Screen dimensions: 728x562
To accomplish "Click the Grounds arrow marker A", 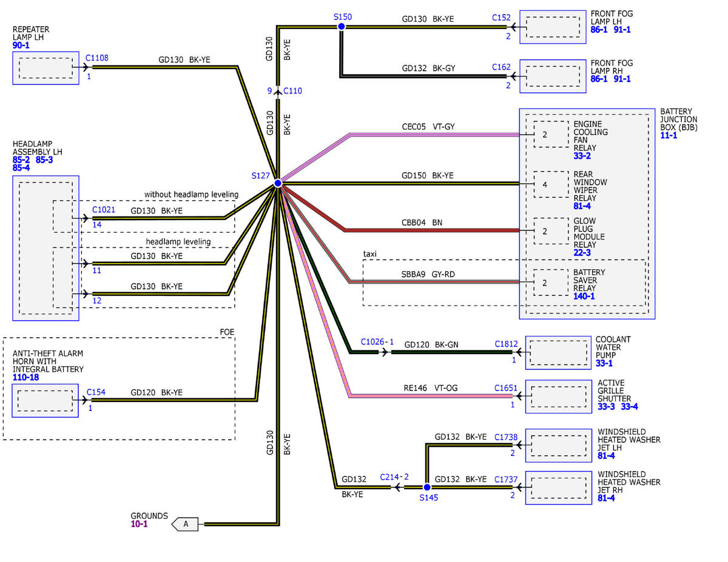I will (185, 524).
